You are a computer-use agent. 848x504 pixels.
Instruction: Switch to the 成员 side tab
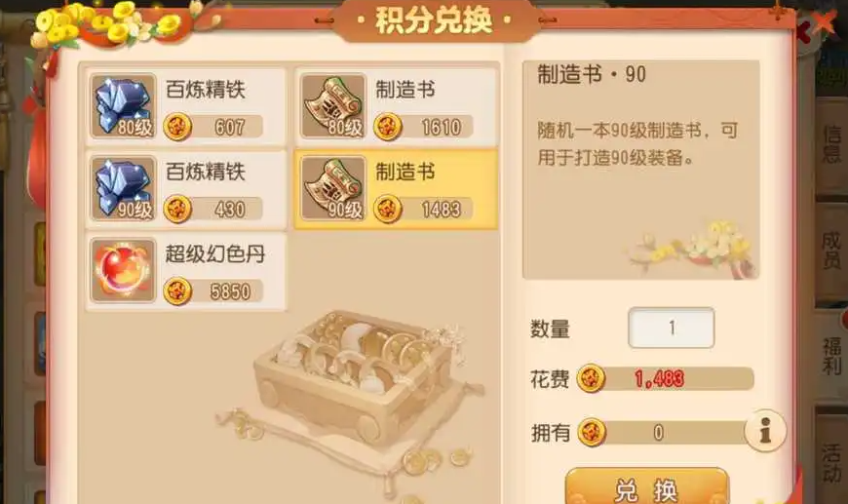(x=831, y=250)
